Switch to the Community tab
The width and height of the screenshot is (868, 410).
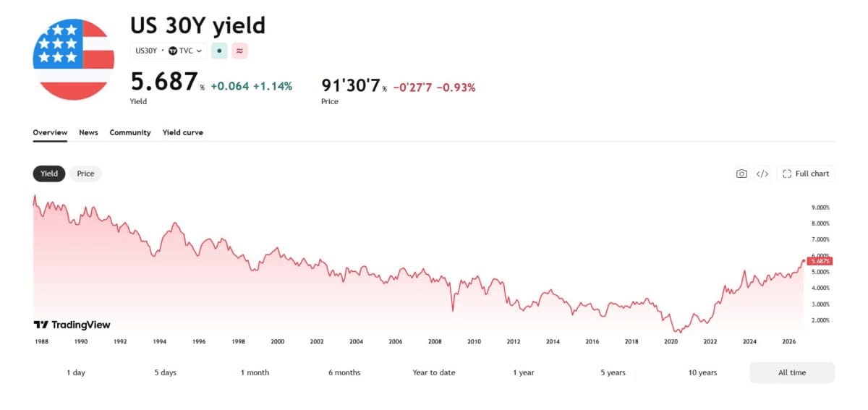[130, 132]
